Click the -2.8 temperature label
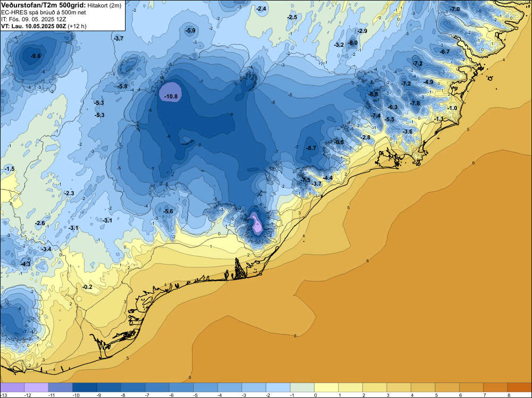Screen dimensions: 532x398 (x=366, y=137)
